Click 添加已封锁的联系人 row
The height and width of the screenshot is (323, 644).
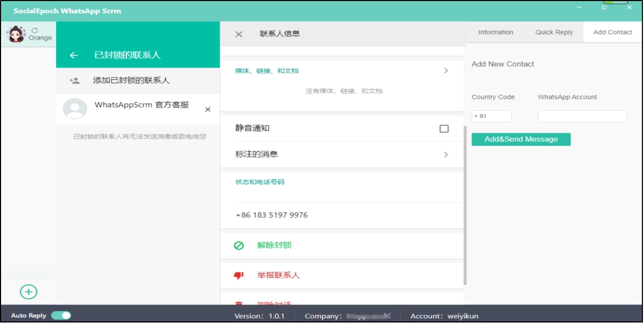point(138,81)
